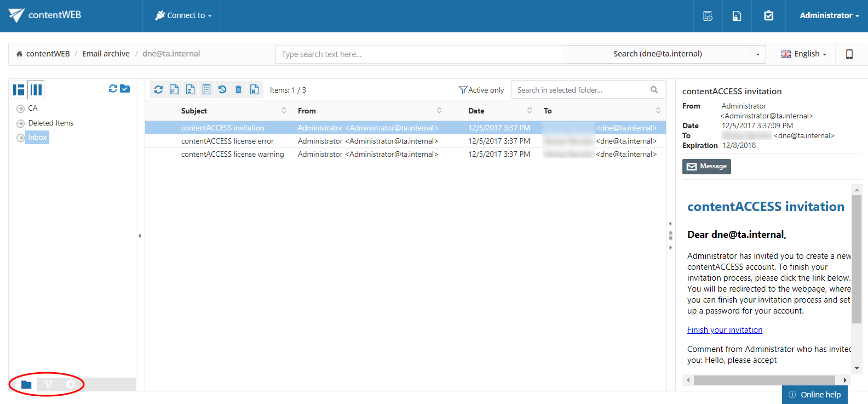Image resolution: width=868 pixels, height=404 pixels.
Task: Export selected item to ZIP
Action: click(x=190, y=89)
